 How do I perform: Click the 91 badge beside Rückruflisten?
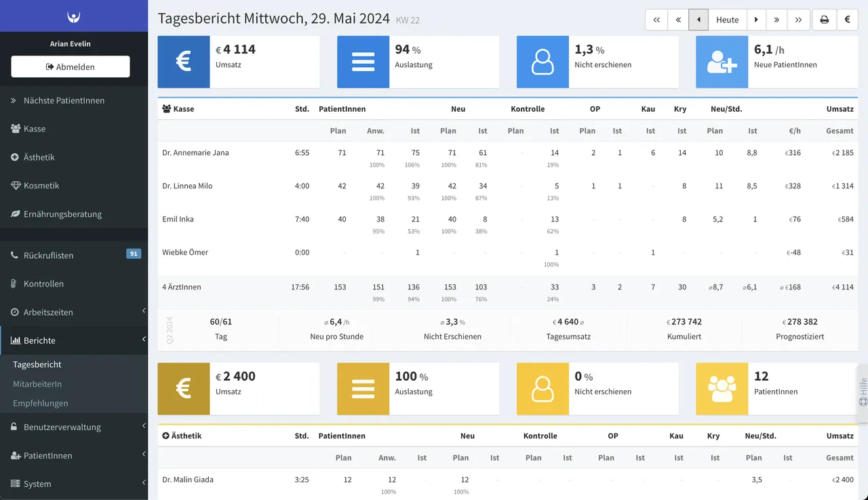[x=134, y=254]
